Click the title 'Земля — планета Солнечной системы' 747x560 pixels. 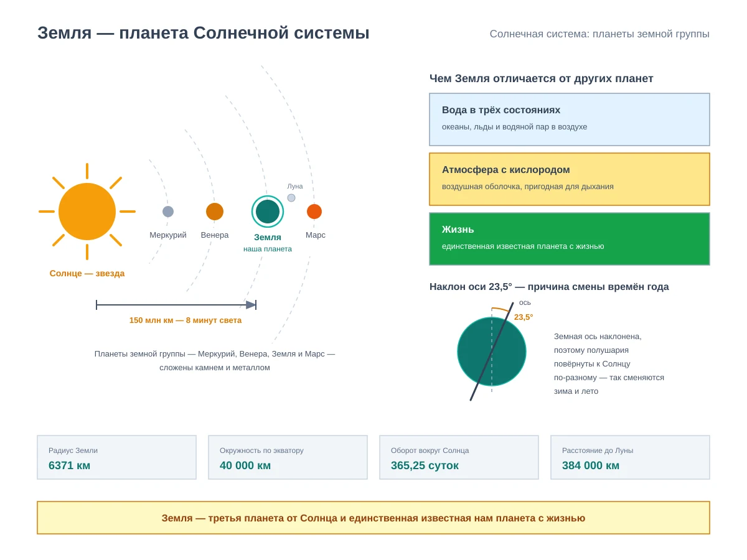204,33
